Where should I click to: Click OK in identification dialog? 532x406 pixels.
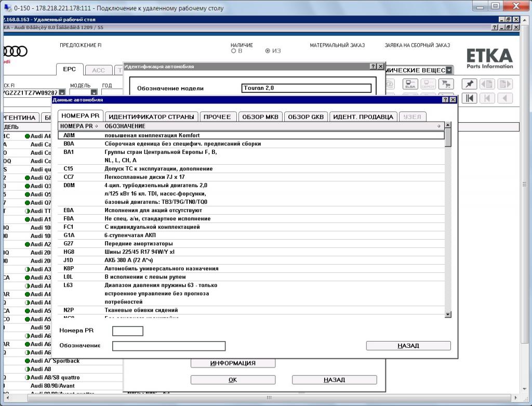coord(233,380)
